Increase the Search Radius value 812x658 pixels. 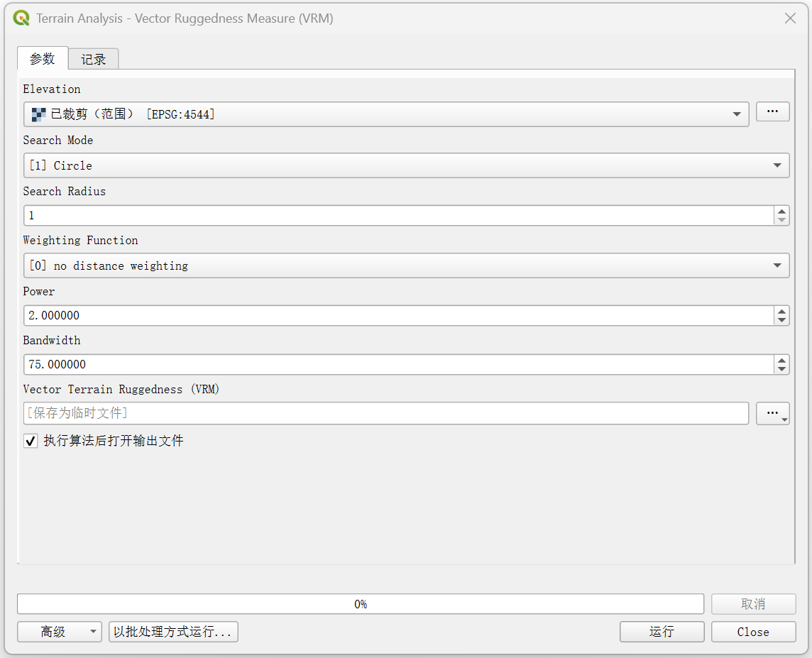[x=781, y=211]
